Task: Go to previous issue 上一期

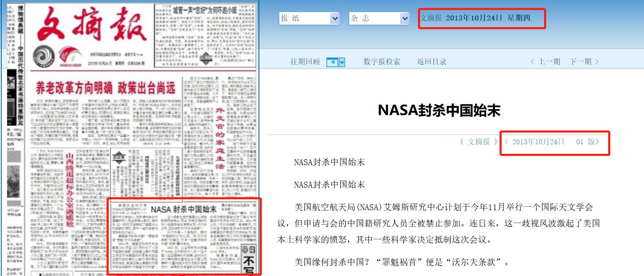Action: point(545,62)
